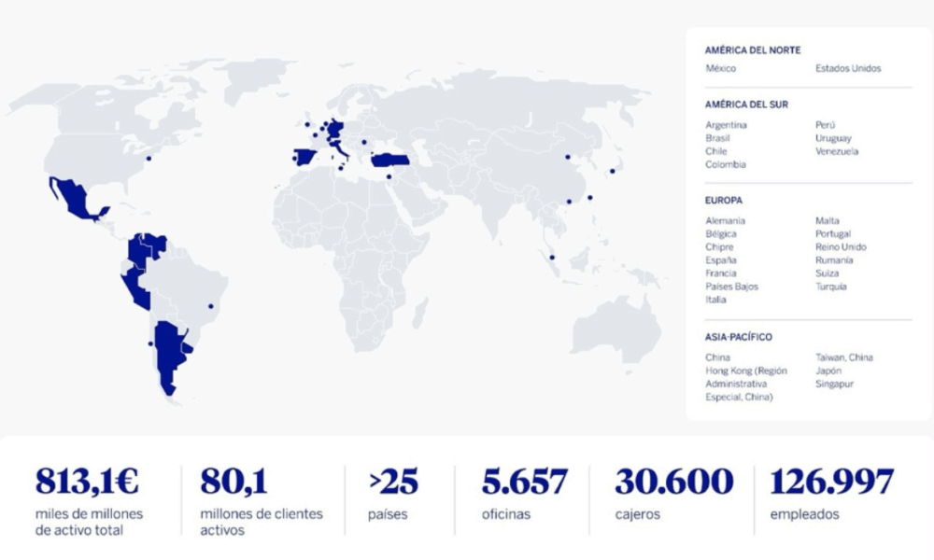Select Reino Unido in the Europa list
934x560 pixels.
point(841,247)
